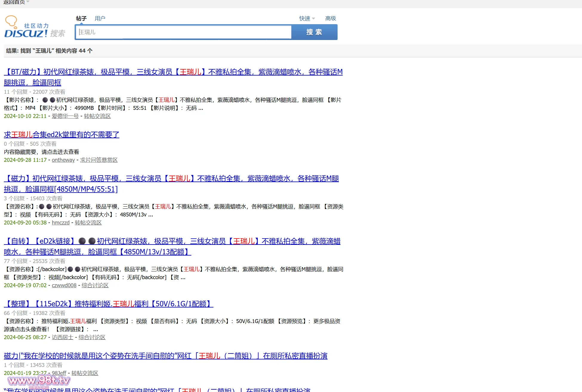This screenshot has width=582, height=392.
Task: Go to 转帖交流区 forum from first result
Action: 97,116
